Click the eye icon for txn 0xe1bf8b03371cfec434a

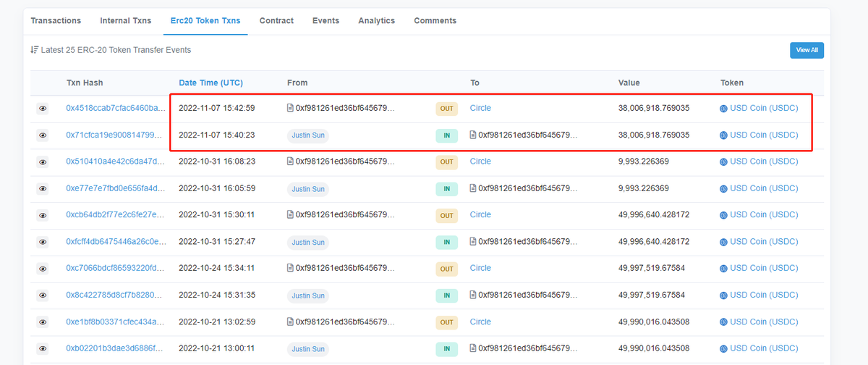tap(43, 322)
